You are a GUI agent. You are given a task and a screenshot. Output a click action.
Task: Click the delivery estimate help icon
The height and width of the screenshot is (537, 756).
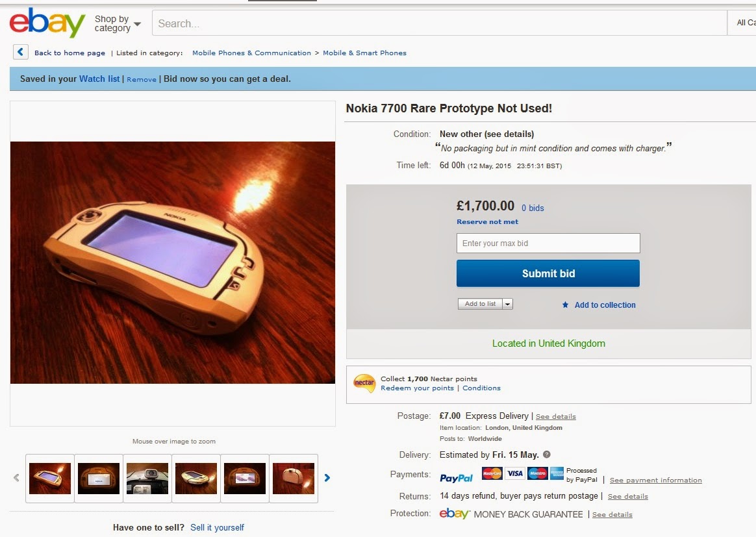coord(547,455)
